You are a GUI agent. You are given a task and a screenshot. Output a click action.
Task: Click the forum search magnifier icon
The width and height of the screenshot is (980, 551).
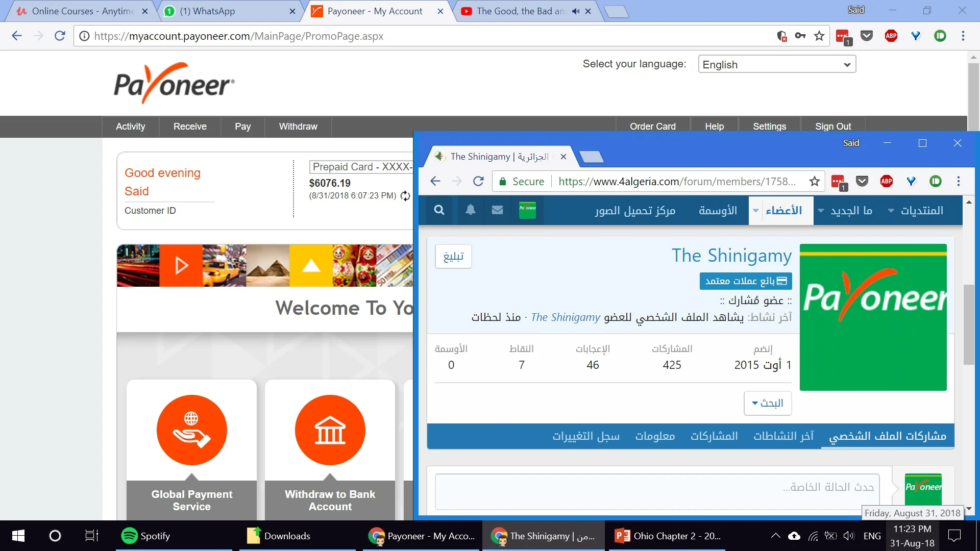[439, 210]
